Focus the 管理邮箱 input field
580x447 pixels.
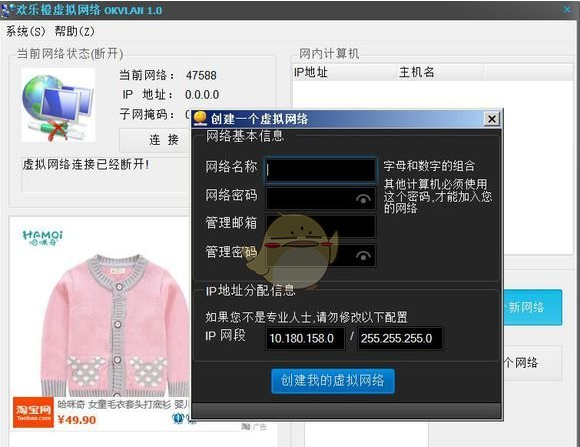tap(321, 226)
